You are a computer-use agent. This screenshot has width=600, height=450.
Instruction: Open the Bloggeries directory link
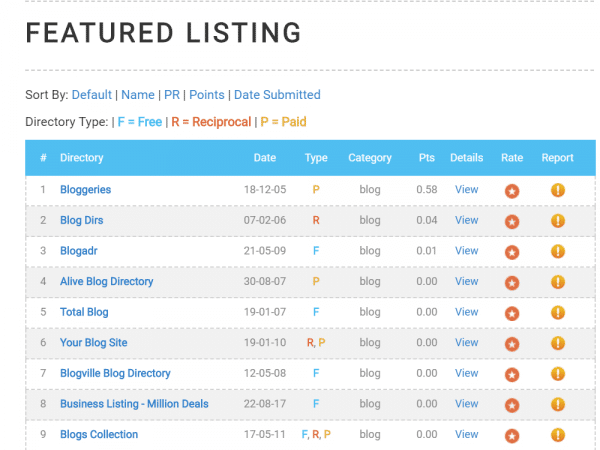pyautogui.click(x=86, y=190)
